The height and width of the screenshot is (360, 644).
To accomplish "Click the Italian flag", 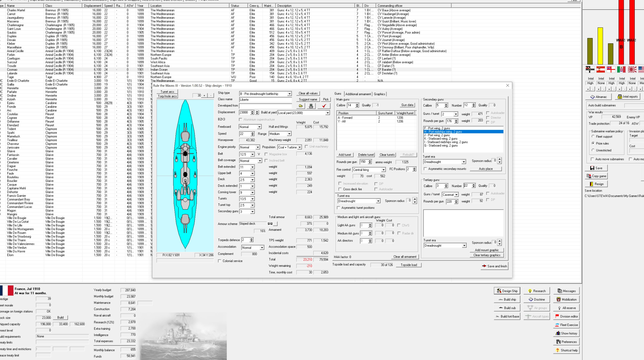I will pyautogui.click(x=621, y=69).
